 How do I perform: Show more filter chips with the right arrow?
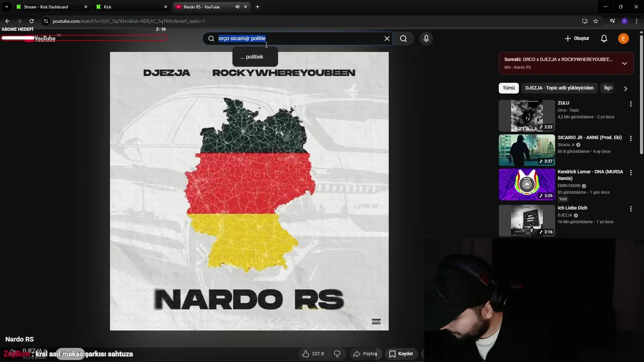coord(625,88)
